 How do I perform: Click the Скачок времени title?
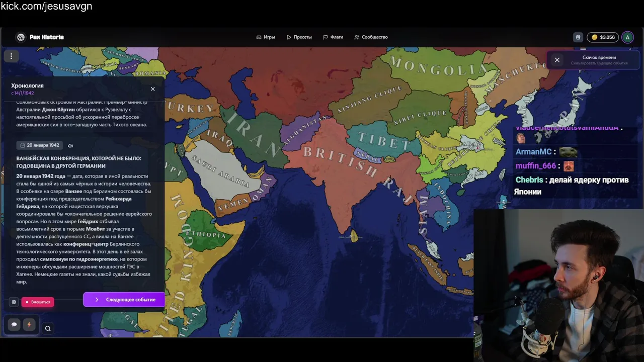click(x=599, y=57)
